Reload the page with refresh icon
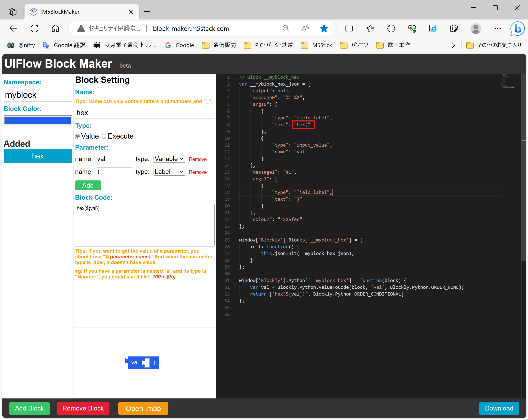Viewport: 528px width, 420px height. 34,29
